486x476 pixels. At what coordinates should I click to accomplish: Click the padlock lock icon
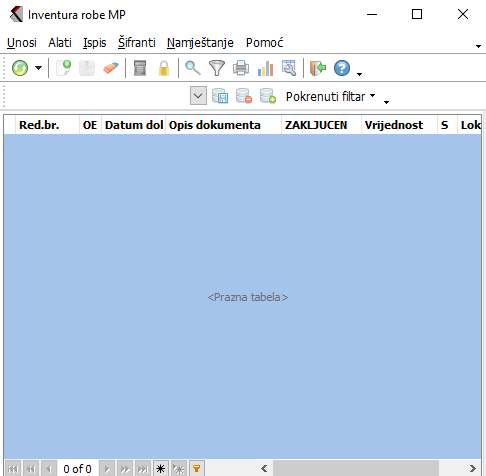pyautogui.click(x=164, y=68)
